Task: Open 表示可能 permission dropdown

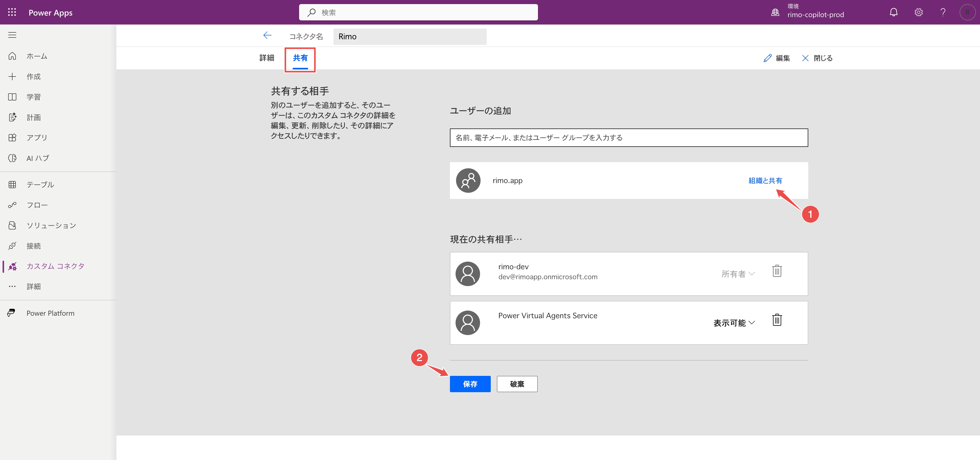Action: [x=734, y=323]
